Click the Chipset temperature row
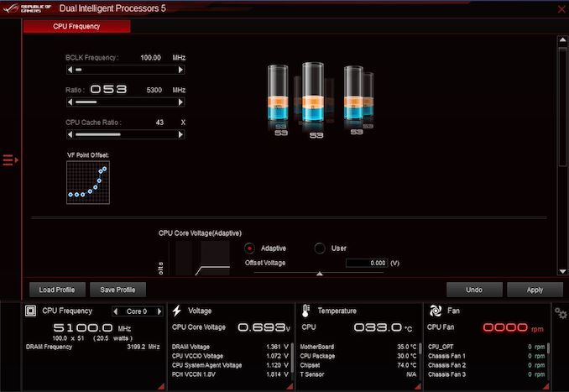569x392 pixels. (358, 365)
